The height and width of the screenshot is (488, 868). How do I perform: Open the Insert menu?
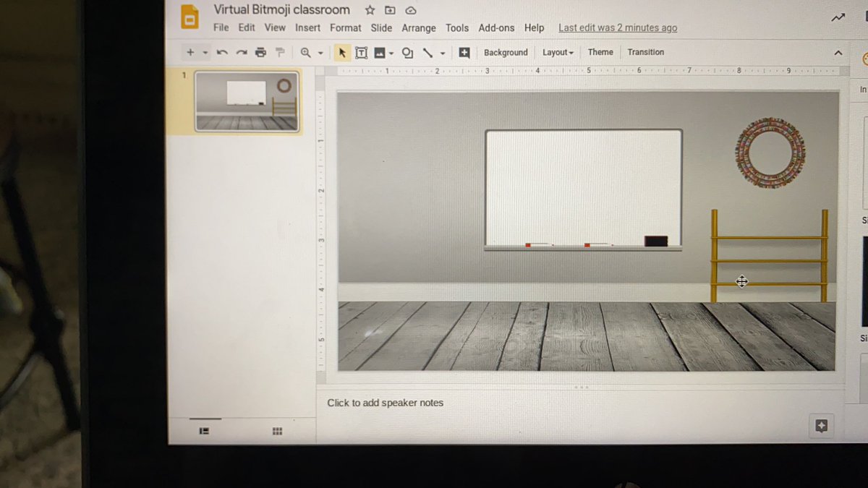(x=307, y=27)
